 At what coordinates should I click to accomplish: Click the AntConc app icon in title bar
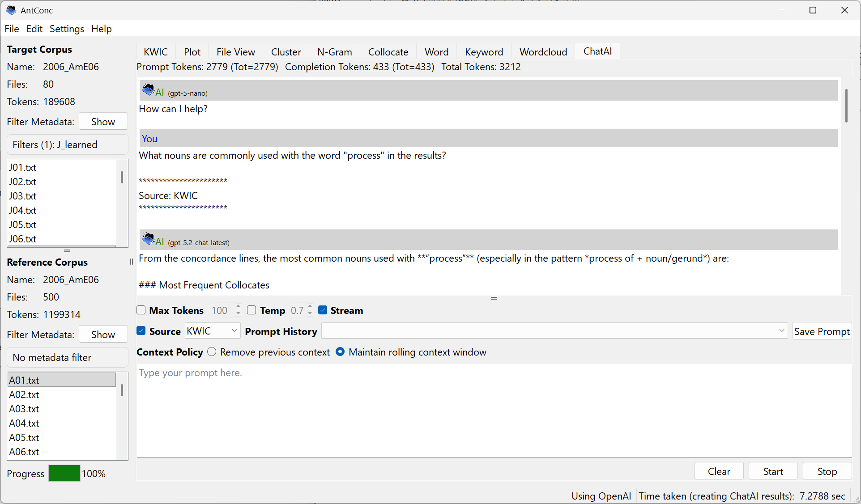tap(11, 10)
